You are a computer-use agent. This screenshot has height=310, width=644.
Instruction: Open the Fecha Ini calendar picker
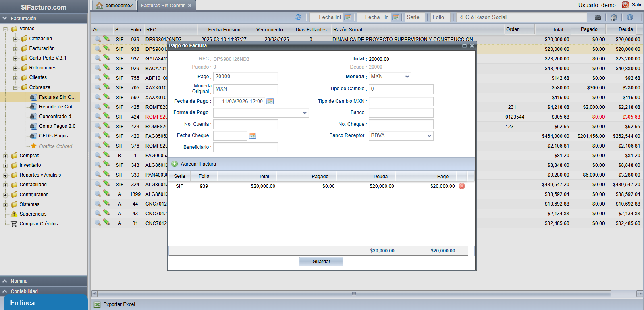pyautogui.click(x=348, y=17)
